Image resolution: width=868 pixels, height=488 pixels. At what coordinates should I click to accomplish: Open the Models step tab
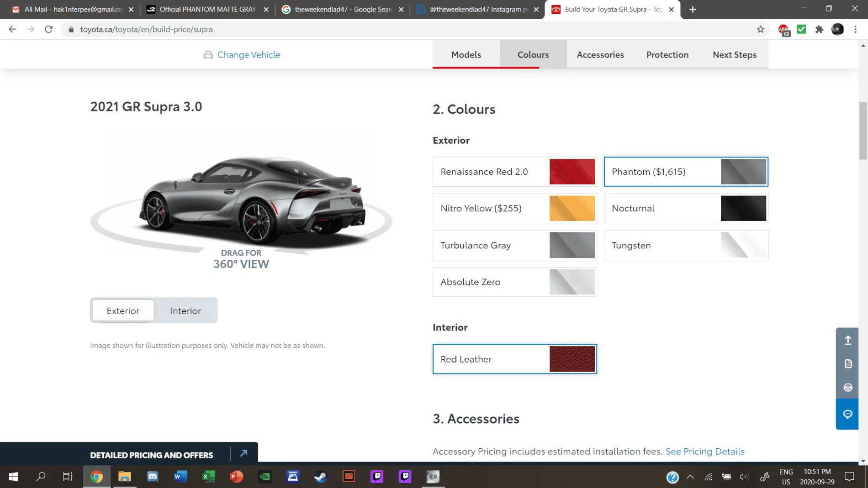[x=466, y=54]
